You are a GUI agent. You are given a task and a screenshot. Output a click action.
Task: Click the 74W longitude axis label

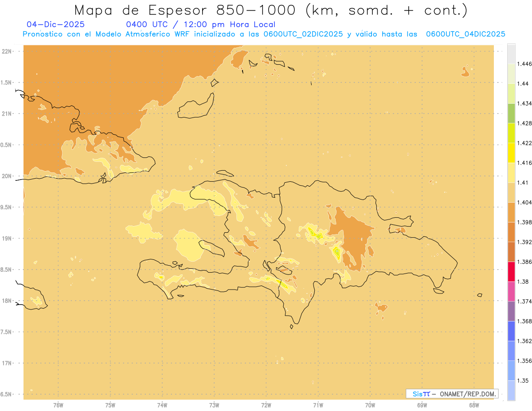coord(162,405)
